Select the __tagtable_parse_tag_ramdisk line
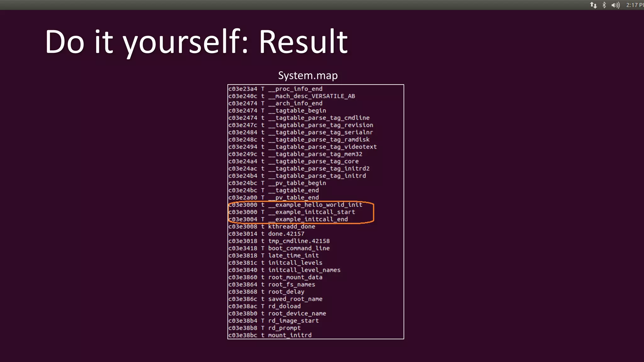This screenshot has width=644, height=362. click(x=299, y=140)
